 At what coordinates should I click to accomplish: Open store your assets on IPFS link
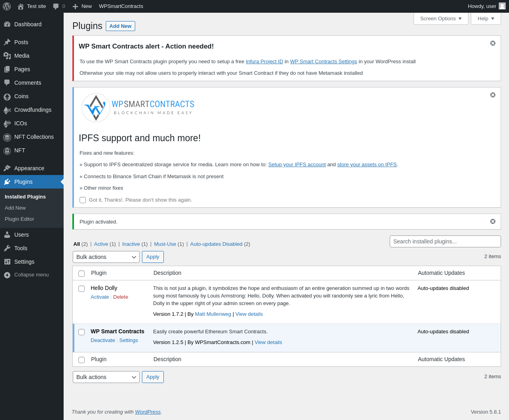[x=367, y=165]
